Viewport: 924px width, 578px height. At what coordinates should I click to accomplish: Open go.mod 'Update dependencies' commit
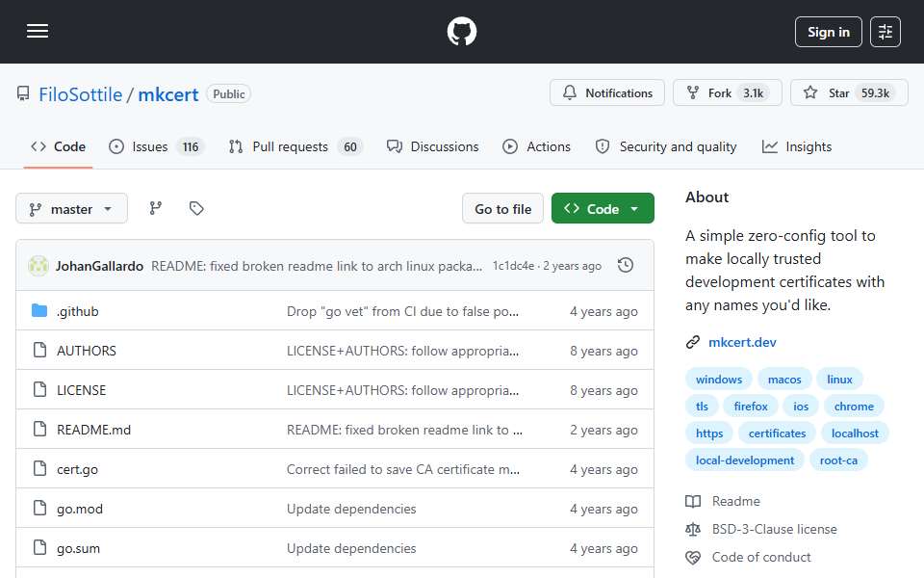coord(351,509)
